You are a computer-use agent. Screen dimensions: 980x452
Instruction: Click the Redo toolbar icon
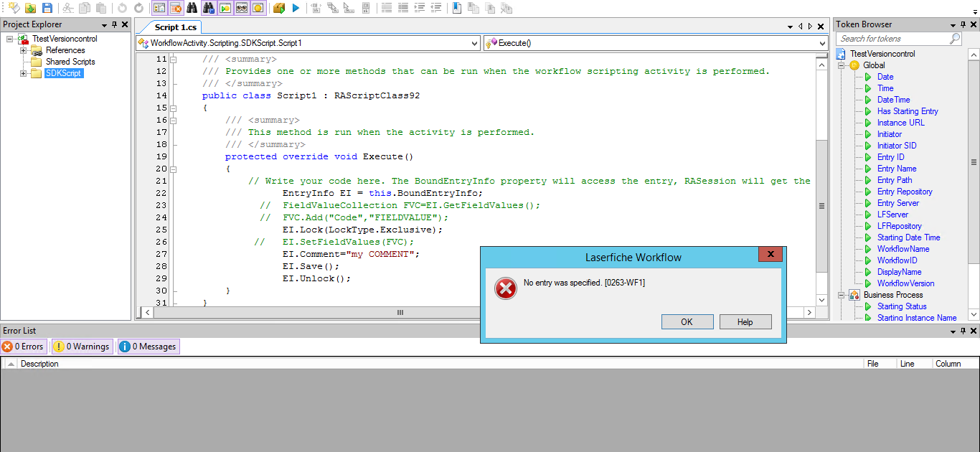(138, 8)
